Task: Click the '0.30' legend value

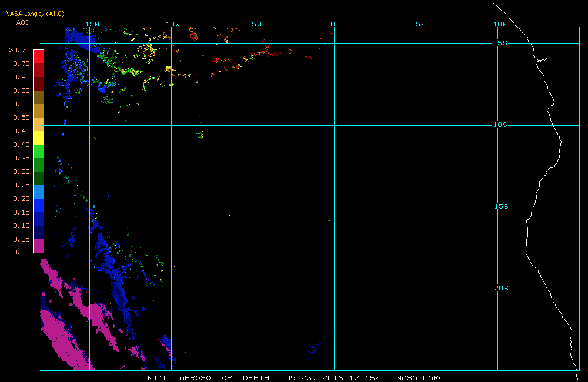Action: 21,172
